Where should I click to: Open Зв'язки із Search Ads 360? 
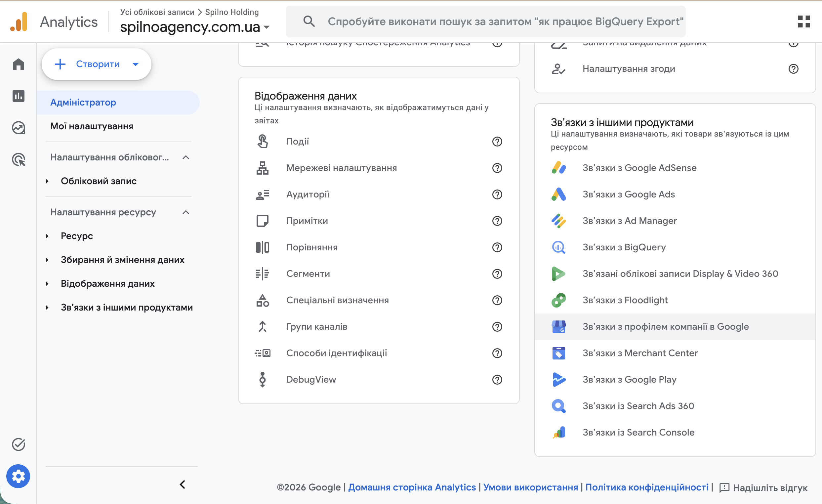pyautogui.click(x=675, y=405)
